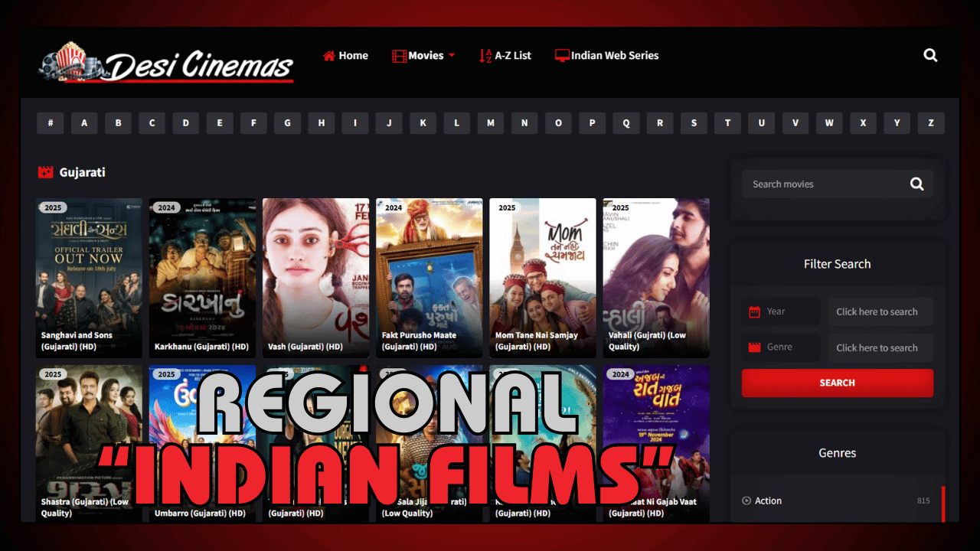
Task: Filter titles by letter F
Action: pos(253,123)
